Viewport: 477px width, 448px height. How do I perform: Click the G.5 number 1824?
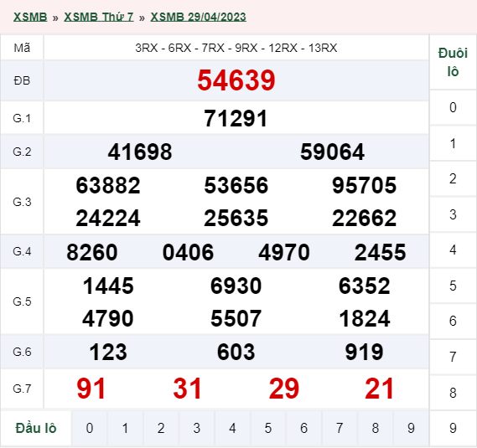(x=364, y=319)
